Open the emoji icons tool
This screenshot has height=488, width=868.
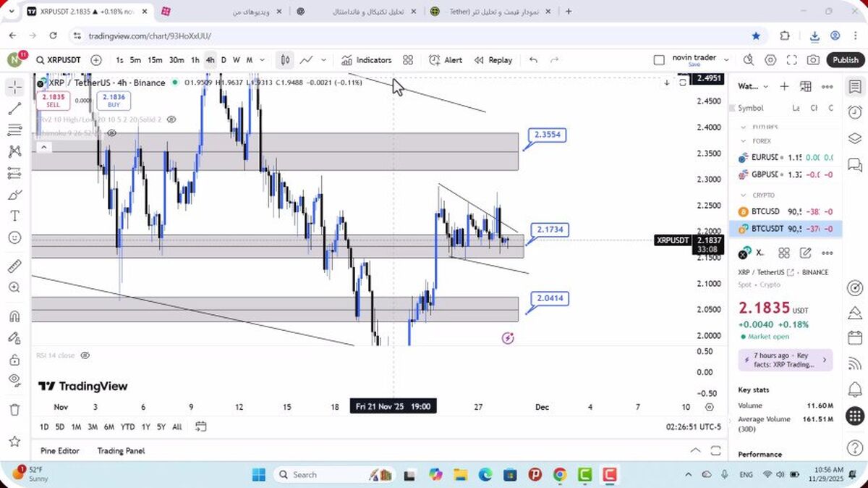[x=14, y=237]
